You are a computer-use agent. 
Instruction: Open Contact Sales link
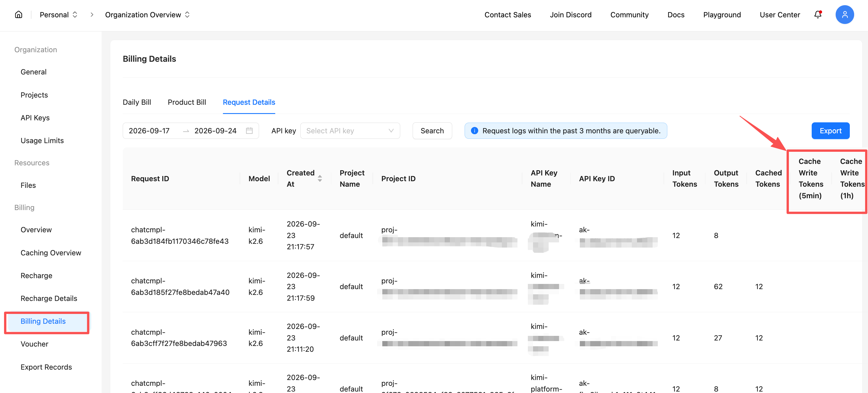507,14
